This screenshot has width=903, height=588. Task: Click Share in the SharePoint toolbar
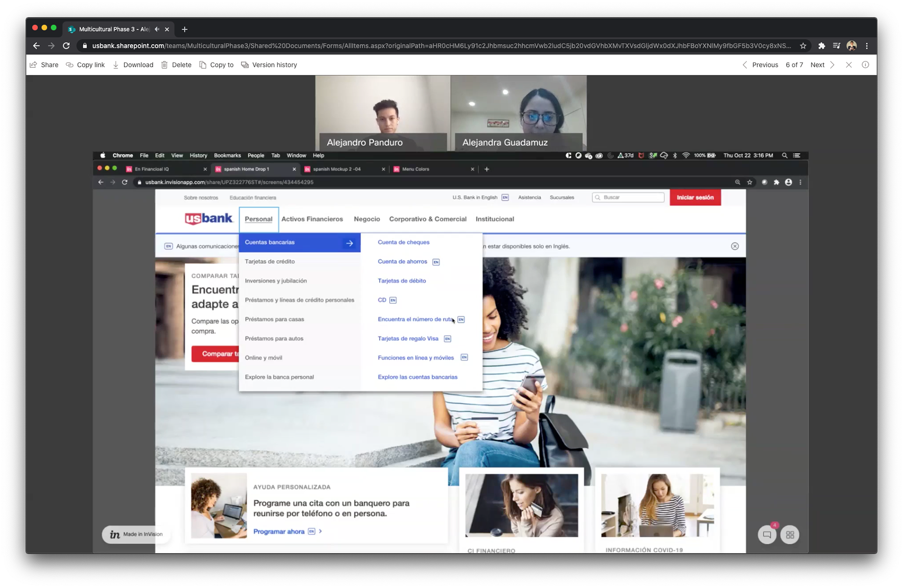[x=44, y=65]
